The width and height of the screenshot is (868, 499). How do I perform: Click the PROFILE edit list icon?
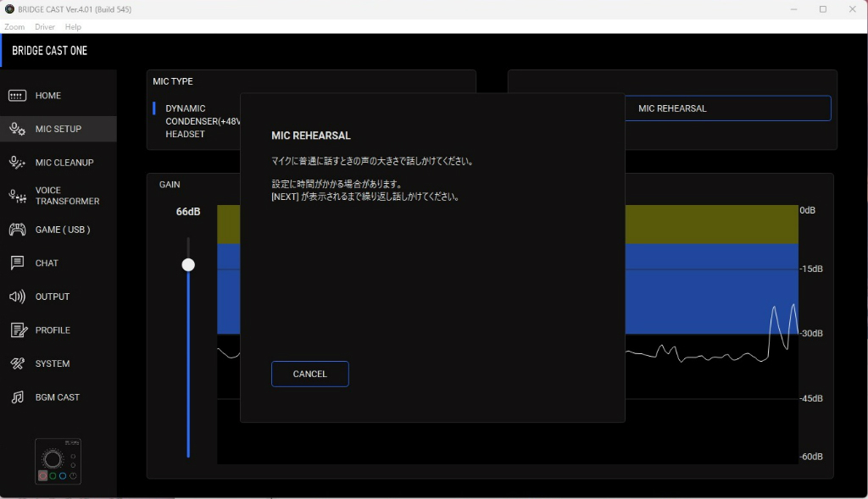[19, 330]
